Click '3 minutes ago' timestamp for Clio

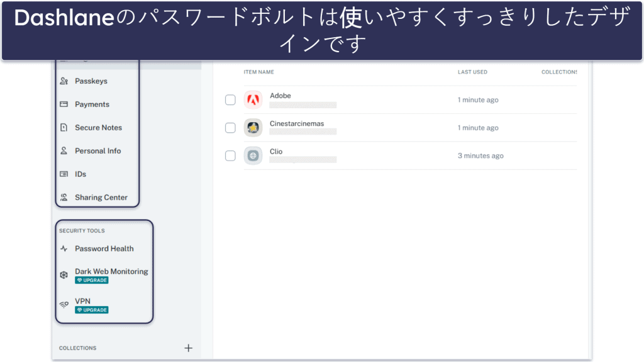480,156
